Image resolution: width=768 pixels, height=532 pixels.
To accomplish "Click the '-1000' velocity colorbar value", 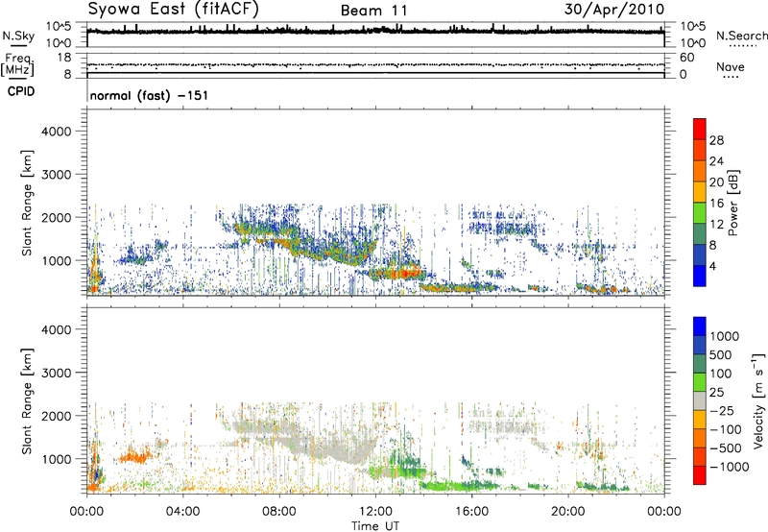I will tap(729, 467).
